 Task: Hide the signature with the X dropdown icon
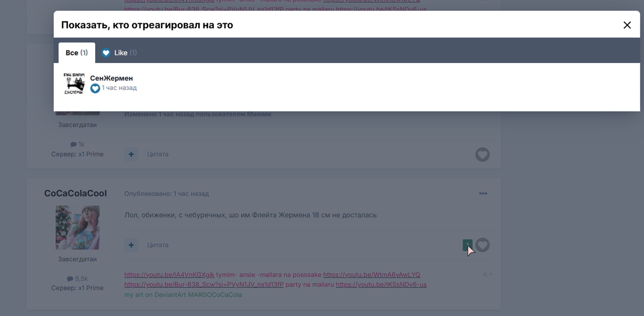(487, 274)
